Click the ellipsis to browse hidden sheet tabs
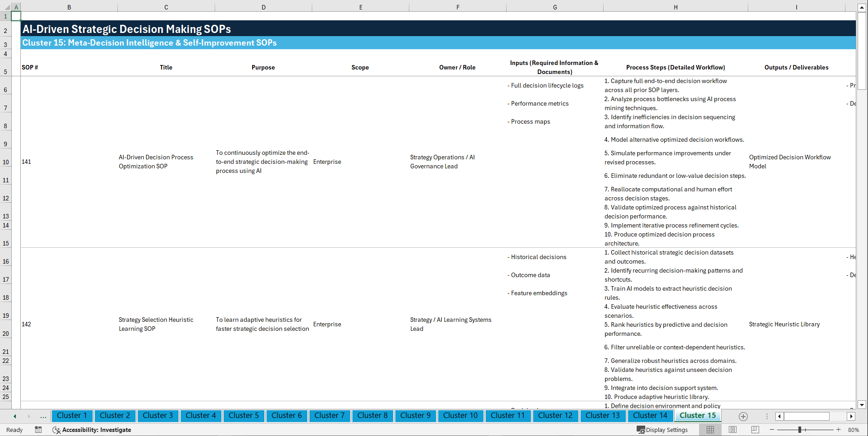The width and height of the screenshot is (868, 436). click(43, 416)
